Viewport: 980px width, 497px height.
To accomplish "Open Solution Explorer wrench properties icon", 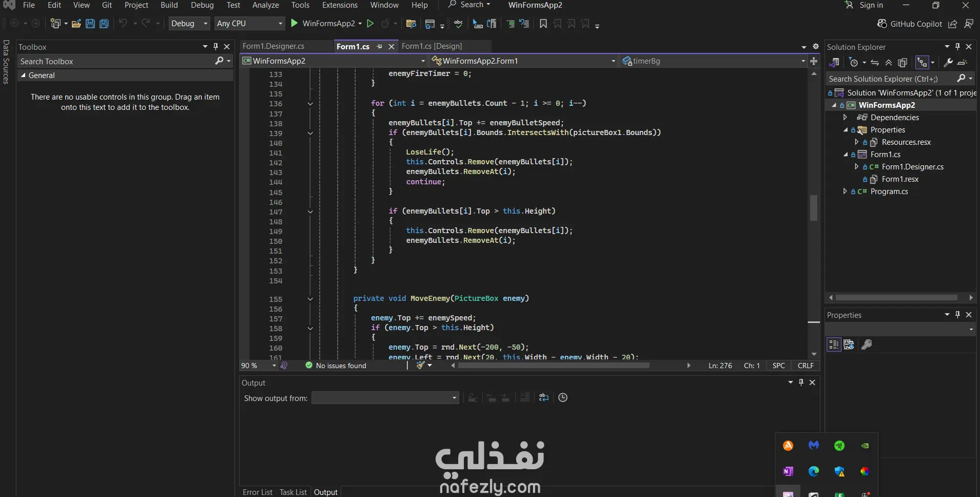I will 948,63.
